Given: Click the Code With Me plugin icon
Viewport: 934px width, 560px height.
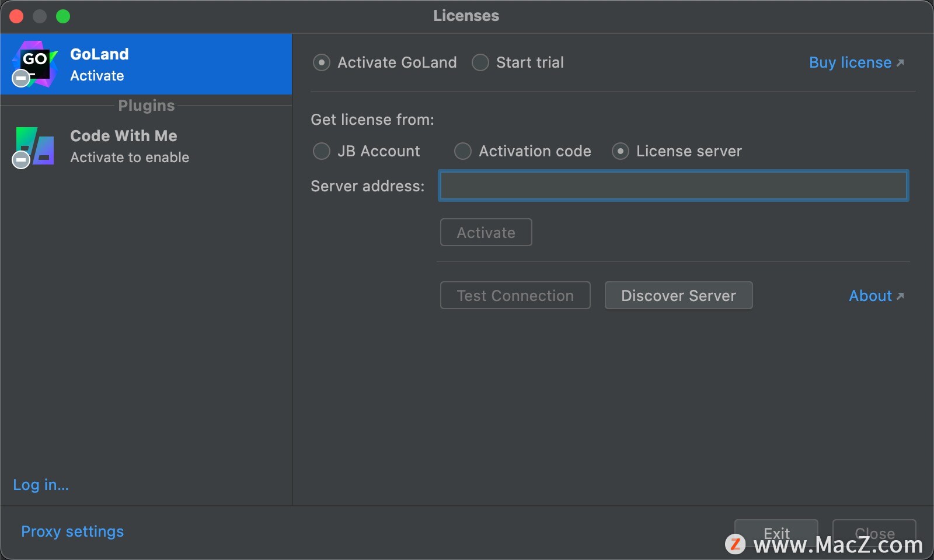Looking at the screenshot, I should tap(34, 147).
